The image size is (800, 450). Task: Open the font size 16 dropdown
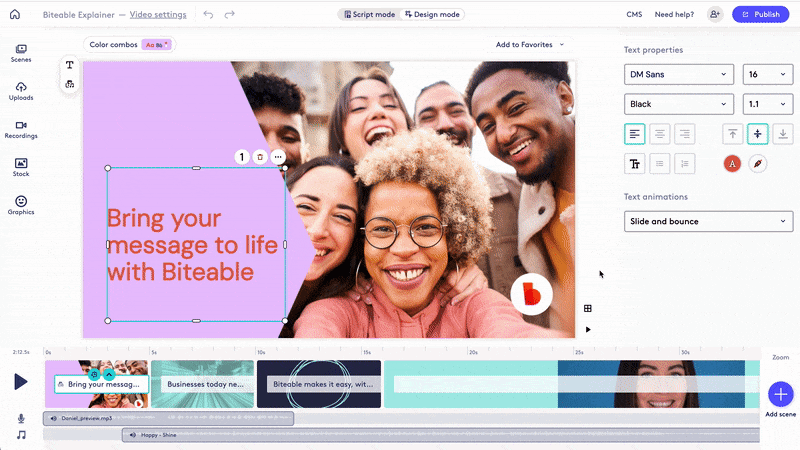click(x=768, y=74)
